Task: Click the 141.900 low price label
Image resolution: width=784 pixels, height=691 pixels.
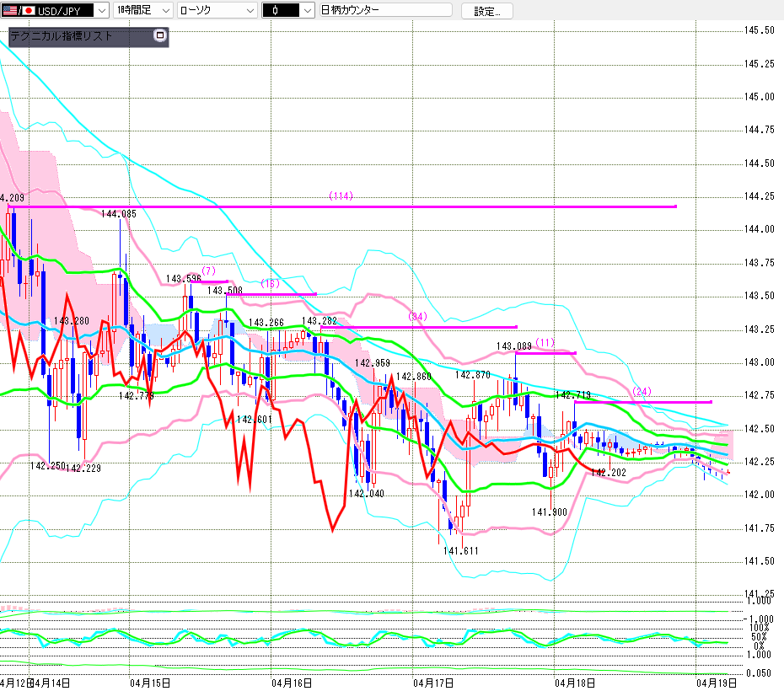Action: click(550, 512)
